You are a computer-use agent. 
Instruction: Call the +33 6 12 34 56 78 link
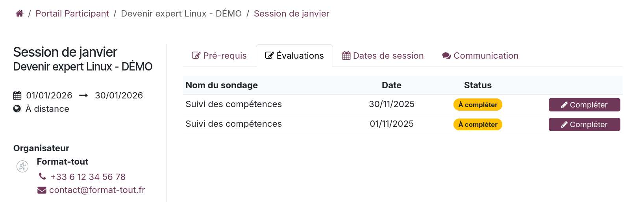(88, 177)
